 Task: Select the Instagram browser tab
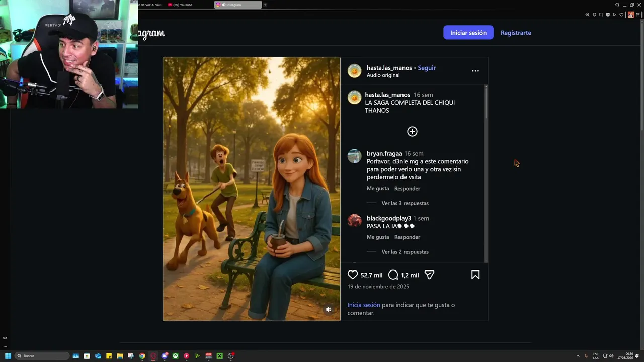237,5
